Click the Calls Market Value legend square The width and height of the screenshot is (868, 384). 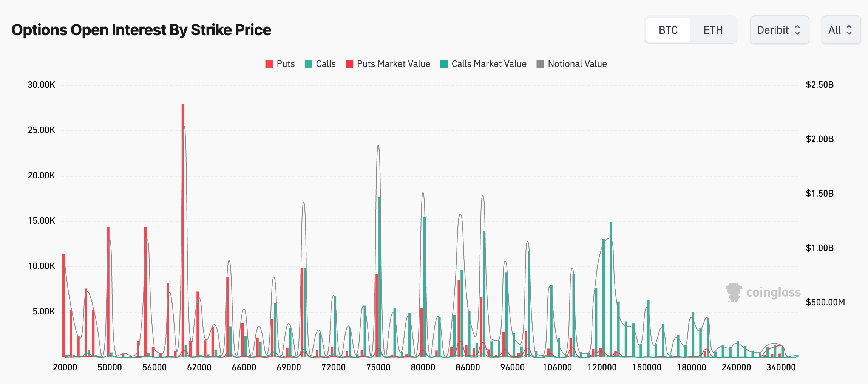coord(444,64)
